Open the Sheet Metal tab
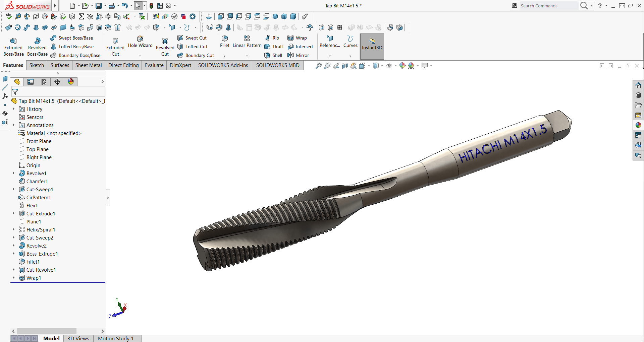The height and width of the screenshot is (342, 644). [89, 65]
